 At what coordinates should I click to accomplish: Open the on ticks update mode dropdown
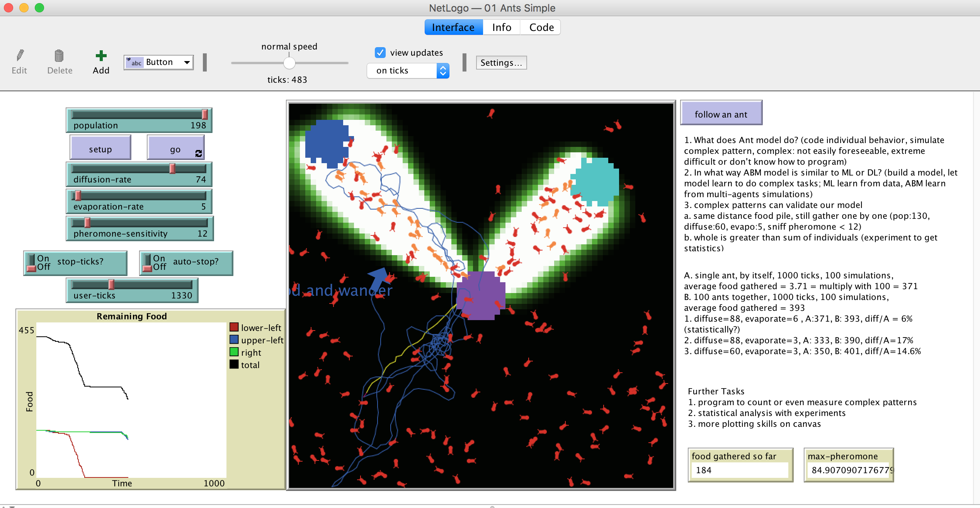pos(408,70)
